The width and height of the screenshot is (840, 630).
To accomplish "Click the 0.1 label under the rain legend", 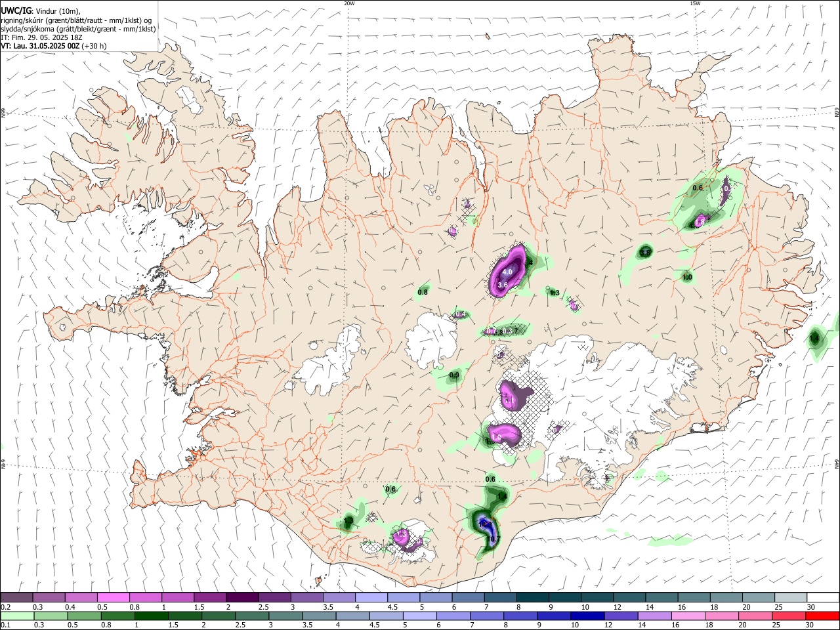I will [x=5, y=625].
